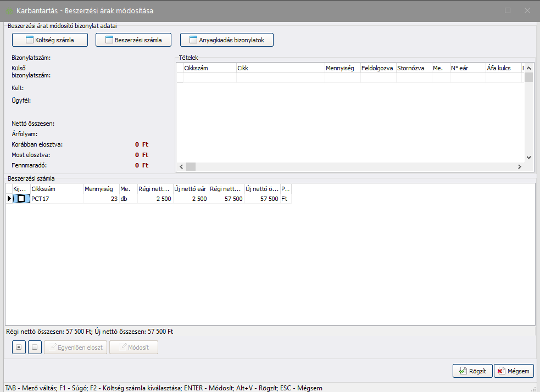Click the deselect-all rows icon button
Viewport: 540px width, 392px height.
[x=35, y=347]
